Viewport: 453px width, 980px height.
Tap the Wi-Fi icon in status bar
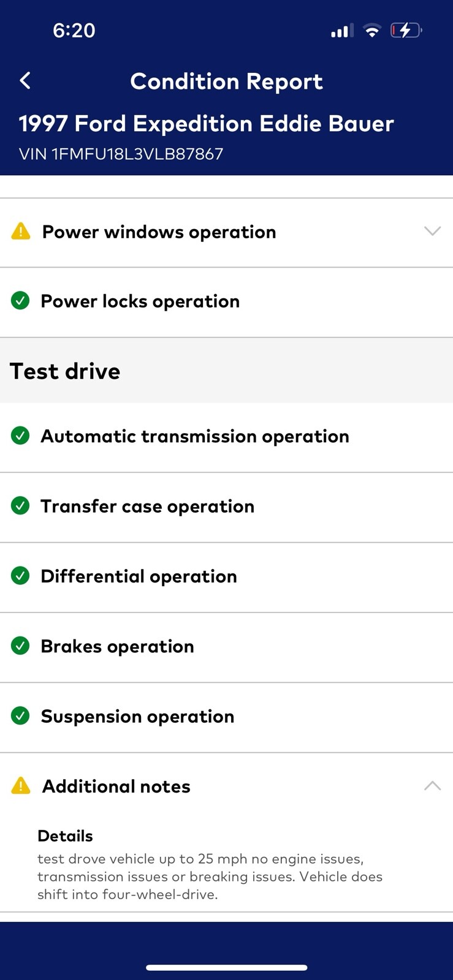point(371,30)
